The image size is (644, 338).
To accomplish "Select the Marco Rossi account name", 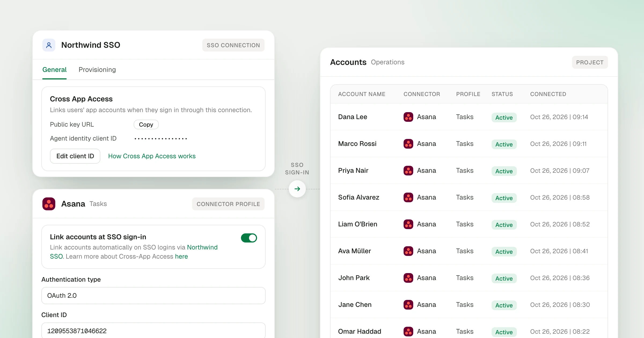I will pyautogui.click(x=357, y=144).
